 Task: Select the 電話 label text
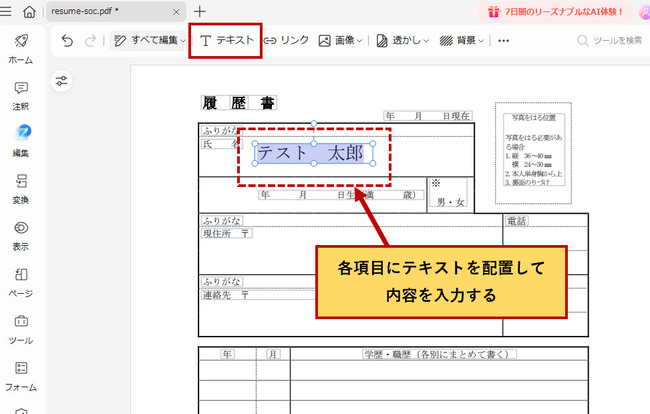517,221
